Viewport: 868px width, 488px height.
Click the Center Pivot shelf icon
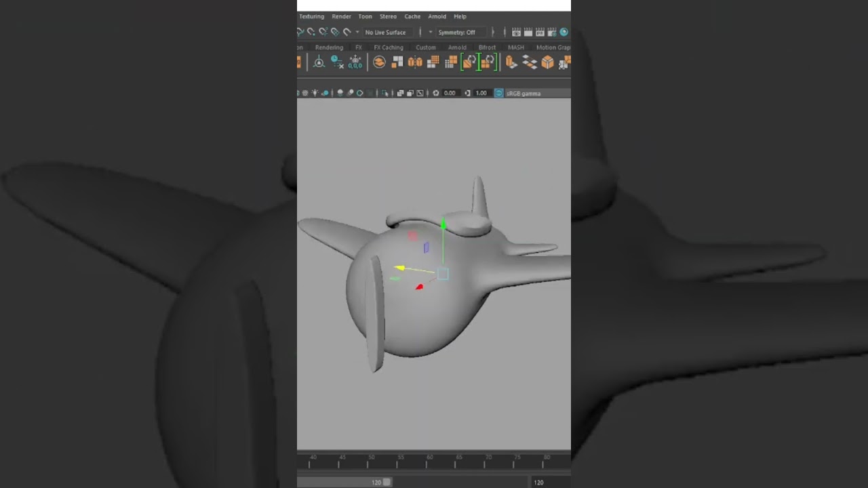(x=319, y=62)
